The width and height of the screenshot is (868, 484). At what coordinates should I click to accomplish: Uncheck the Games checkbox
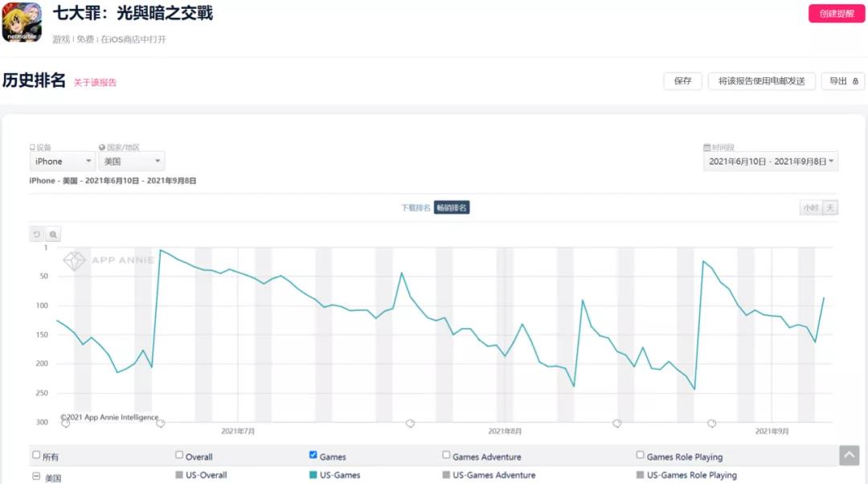(x=313, y=455)
